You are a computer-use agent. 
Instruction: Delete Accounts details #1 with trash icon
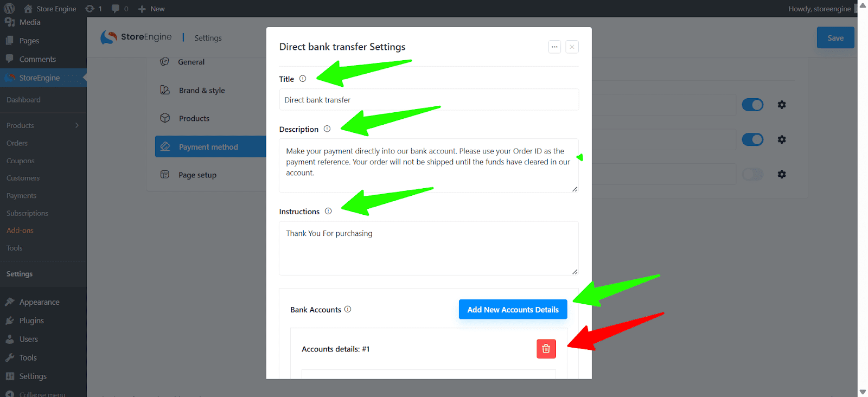coord(546,349)
